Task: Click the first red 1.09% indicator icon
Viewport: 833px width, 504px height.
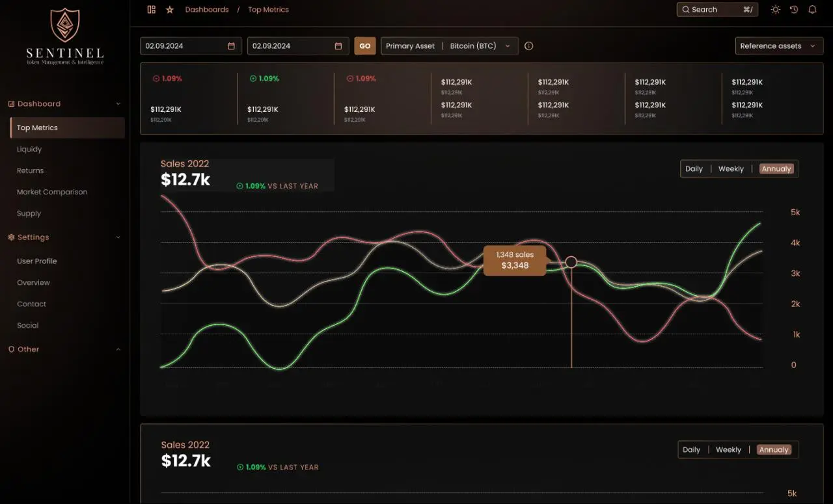Action: tap(156, 79)
